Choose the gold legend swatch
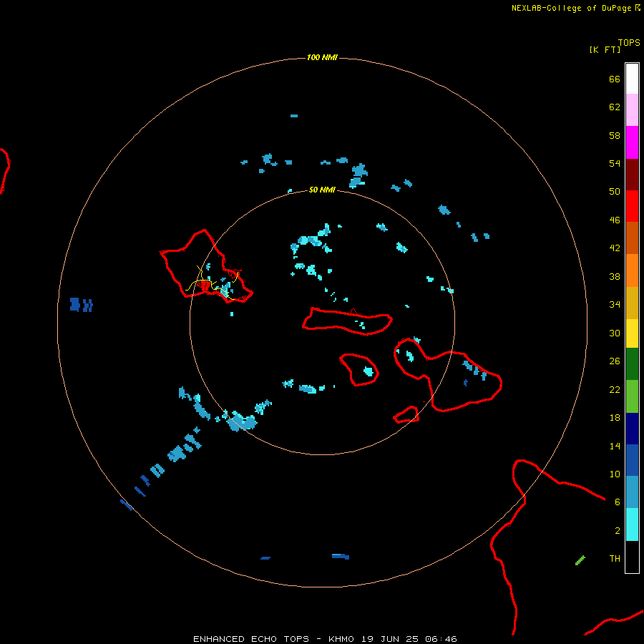 (632, 303)
